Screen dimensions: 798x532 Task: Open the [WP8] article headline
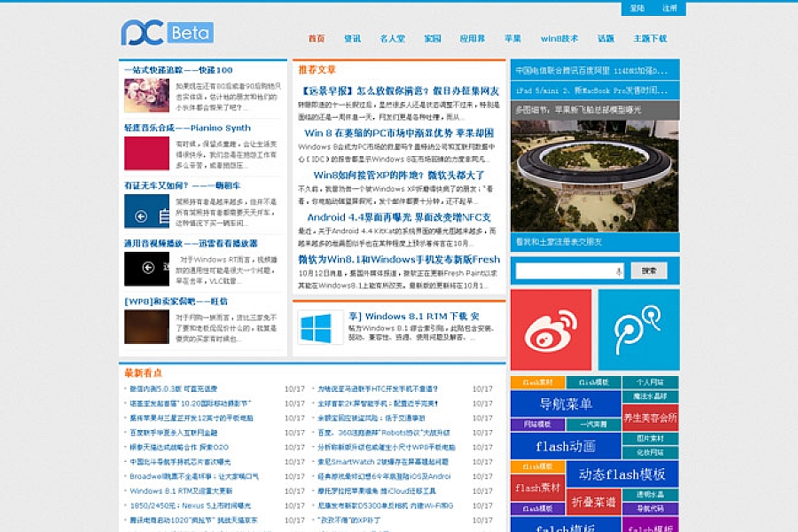click(x=176, y=301)
